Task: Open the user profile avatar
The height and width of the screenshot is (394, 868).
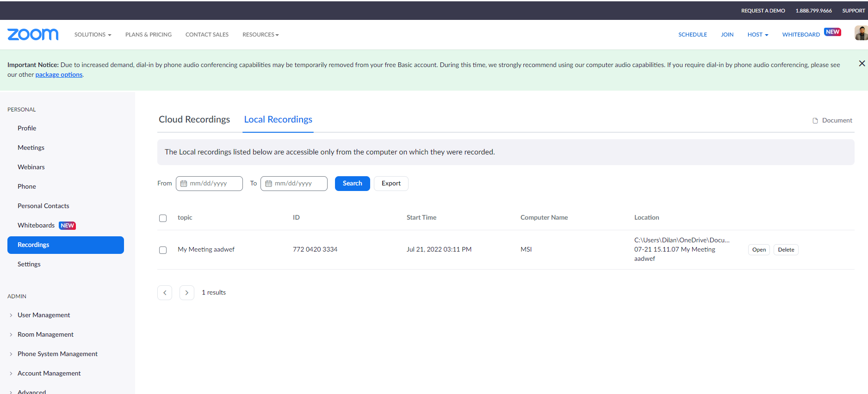Action: pyautogui.click(x=861, y=33)
